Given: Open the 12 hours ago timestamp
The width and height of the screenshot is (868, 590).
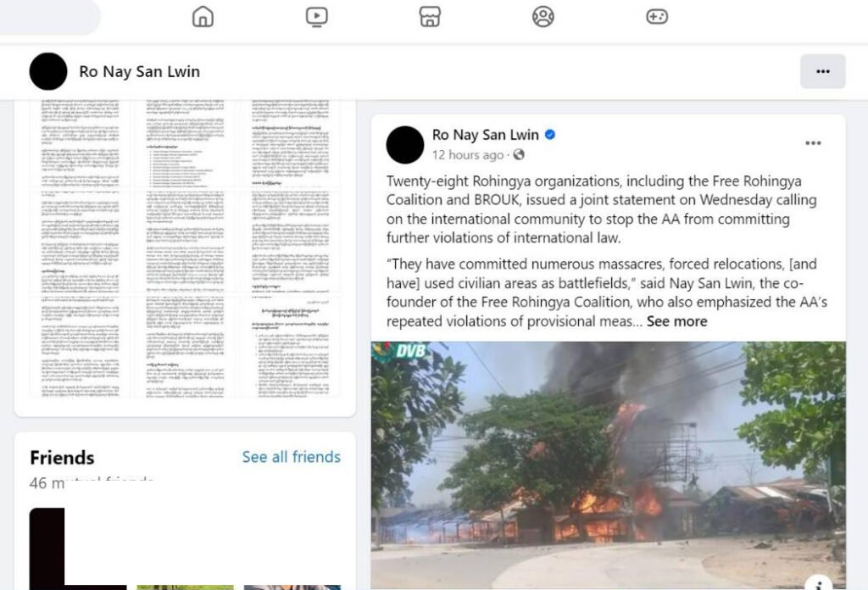Looking at the screenshot, I should pos(468,155).
